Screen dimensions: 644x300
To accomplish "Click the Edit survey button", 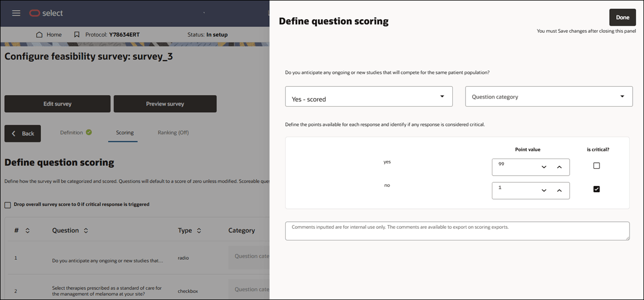I will [x=57, y=104].
